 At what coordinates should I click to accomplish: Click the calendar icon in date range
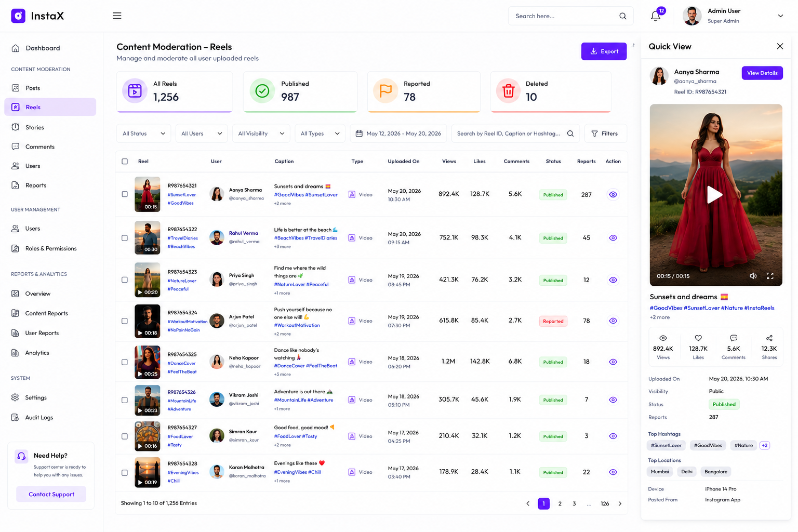pos(359,134)
